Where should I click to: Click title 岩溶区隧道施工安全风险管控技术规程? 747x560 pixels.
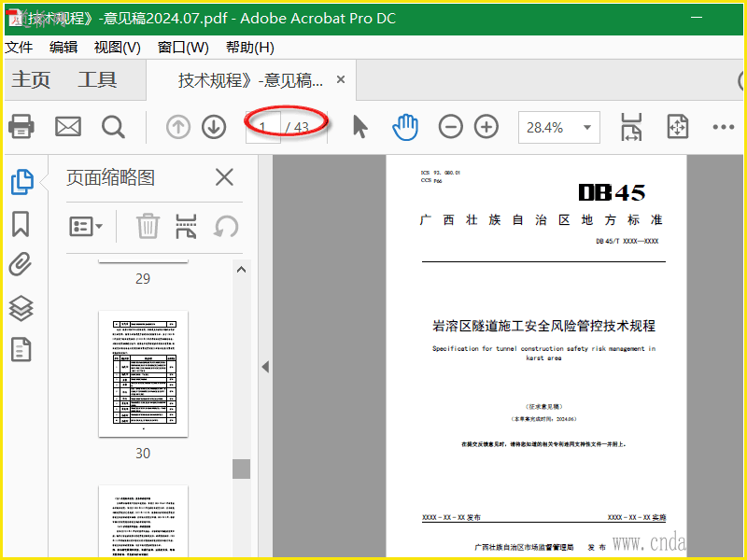[543, 326]
